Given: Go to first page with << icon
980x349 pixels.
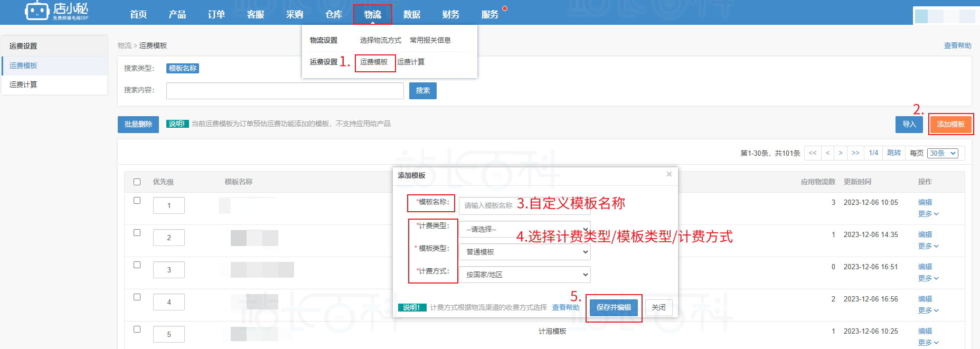Looking at the screenshot, I should [x=813, y=153].
